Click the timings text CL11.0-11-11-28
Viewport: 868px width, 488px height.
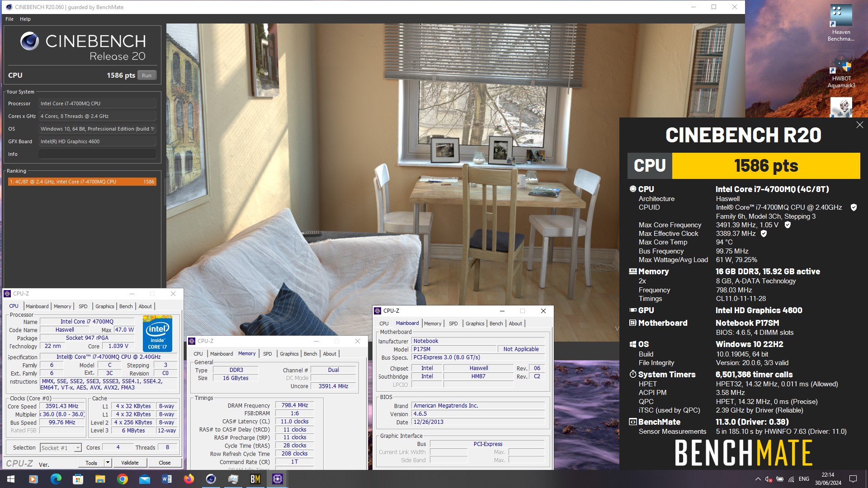pos(741,299)
